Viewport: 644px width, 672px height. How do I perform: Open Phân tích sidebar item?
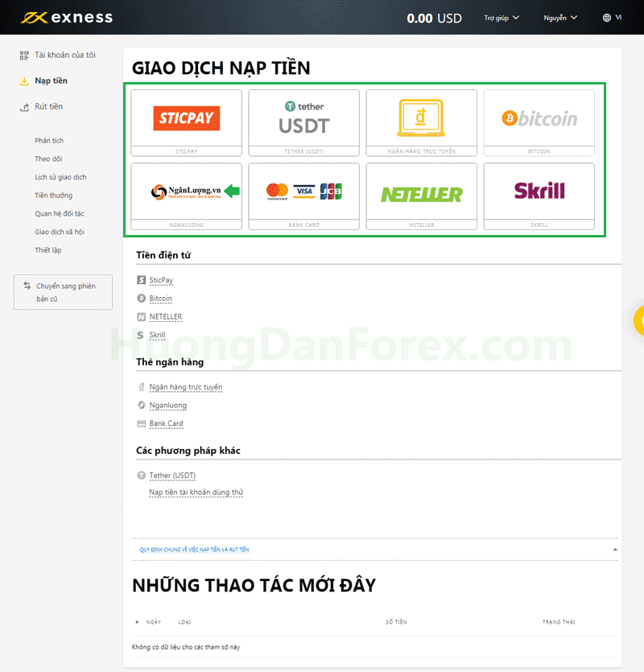(x=49, y=141)
